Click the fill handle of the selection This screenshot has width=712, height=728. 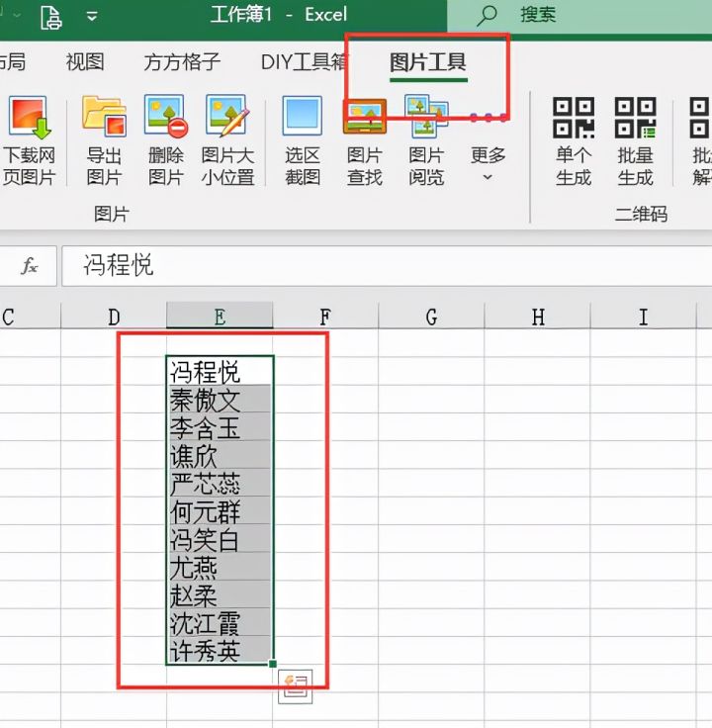273,664
